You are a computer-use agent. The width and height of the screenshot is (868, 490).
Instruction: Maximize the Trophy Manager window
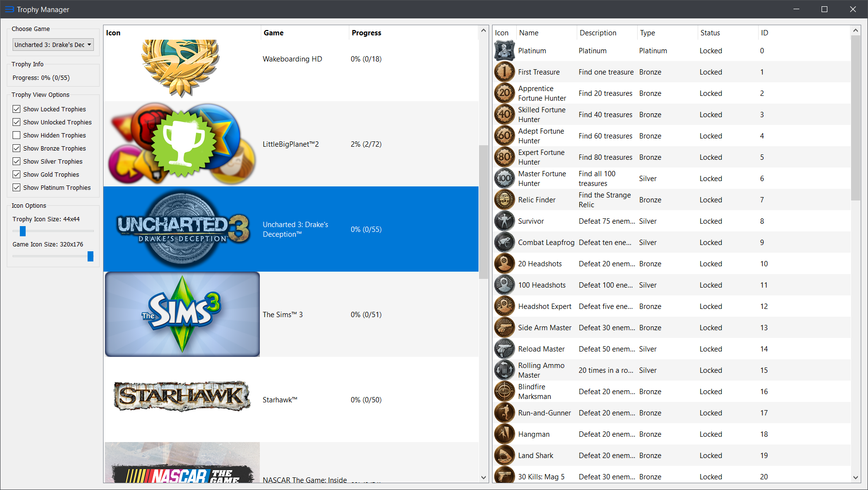[824, 9]
